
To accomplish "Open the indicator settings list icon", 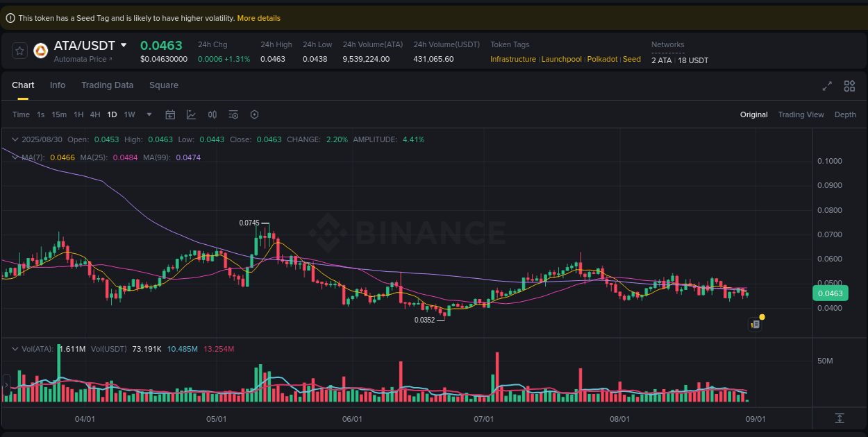I will pos(233,114).
